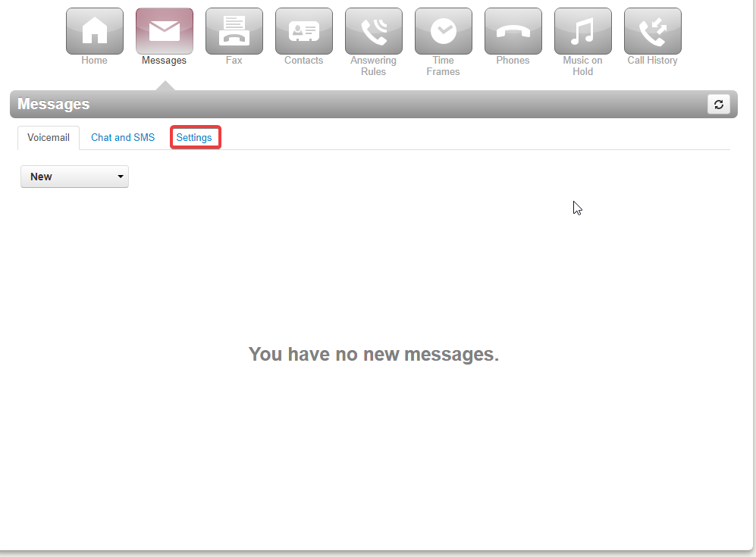Image resolution: width=756 pixels, height=557 pixels.
Task: Click the "You have no new messages" text
Action: pyautogui.click(x=373, y=354)
